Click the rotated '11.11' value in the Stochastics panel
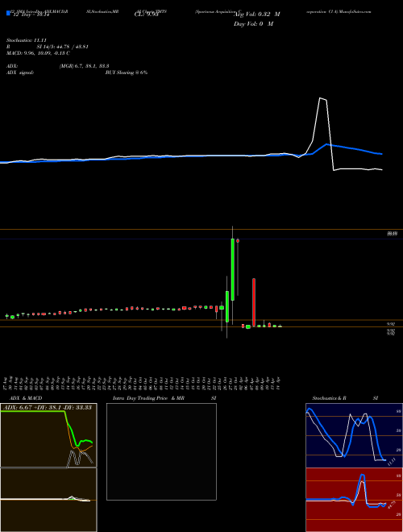This screenshot has width=403, height=532. click(392, 462)
